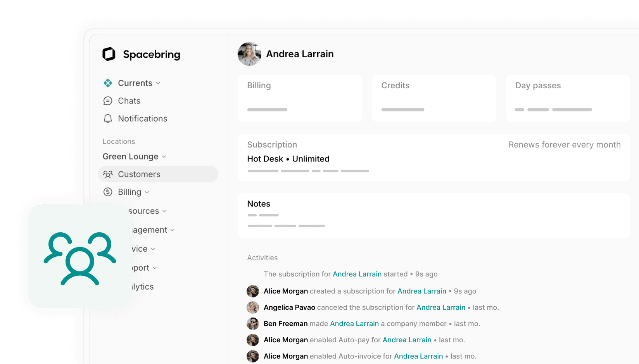Open the Credits card
639x364 pixels.
tap(433, 98)
